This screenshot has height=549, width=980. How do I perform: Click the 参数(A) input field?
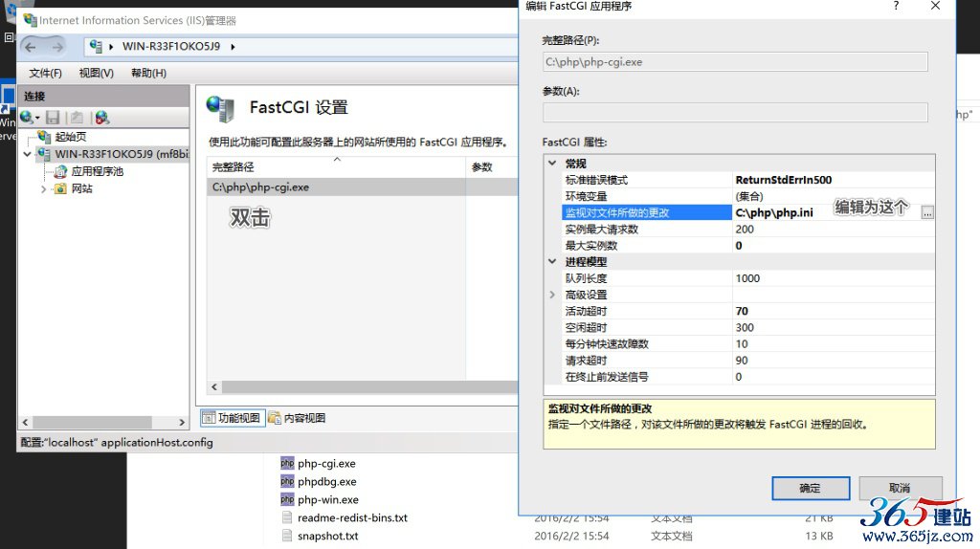click(735, 113)
